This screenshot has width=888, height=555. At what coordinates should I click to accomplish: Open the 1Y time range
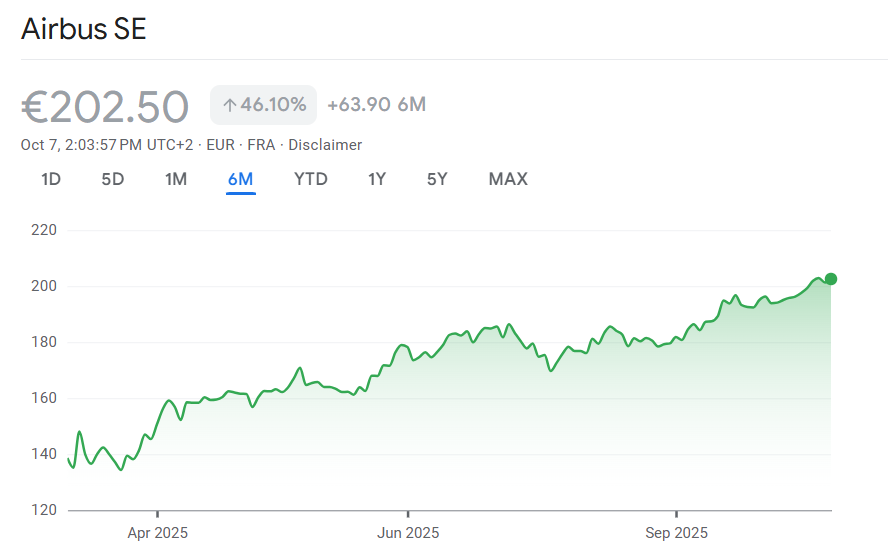[x=377, y=180]
